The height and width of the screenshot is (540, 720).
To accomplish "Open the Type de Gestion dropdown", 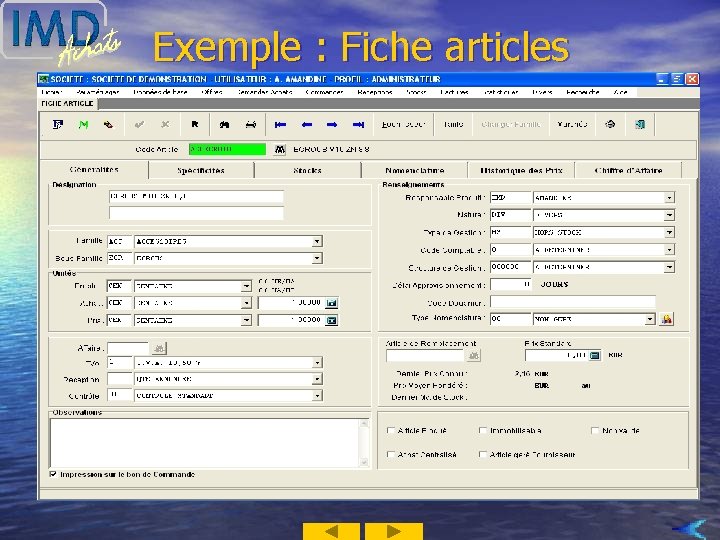I will pyautogui.click(x=669, y=232).
